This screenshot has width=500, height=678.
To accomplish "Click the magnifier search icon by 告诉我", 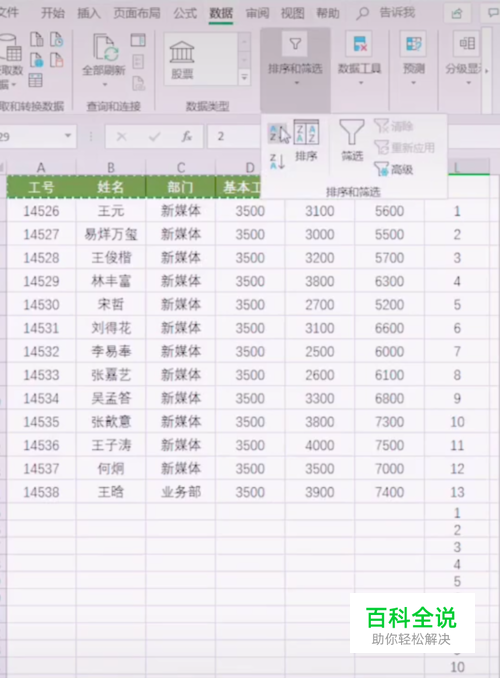I will (x=362, y=13).
